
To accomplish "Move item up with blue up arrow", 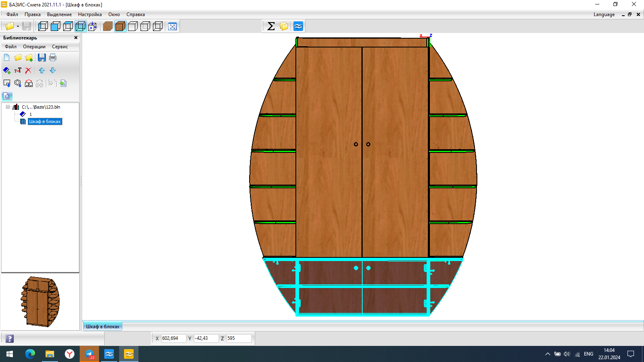I will pos(42,70).
